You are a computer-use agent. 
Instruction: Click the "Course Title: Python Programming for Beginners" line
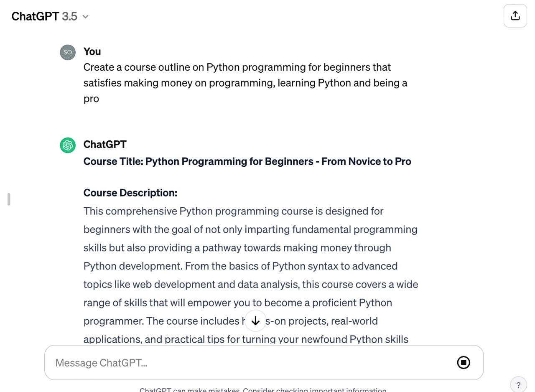tap(247, 161)
